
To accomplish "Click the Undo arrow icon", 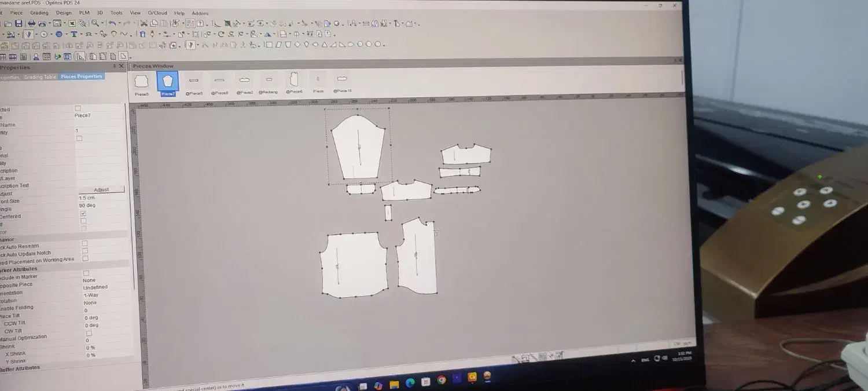I will [x=112, y=24].
